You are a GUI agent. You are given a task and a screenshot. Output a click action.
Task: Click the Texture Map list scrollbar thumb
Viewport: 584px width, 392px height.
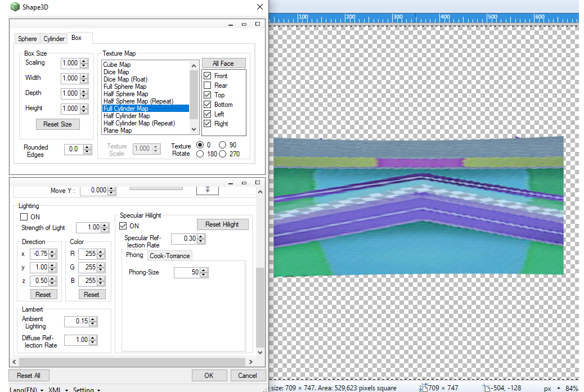(194, 94)
